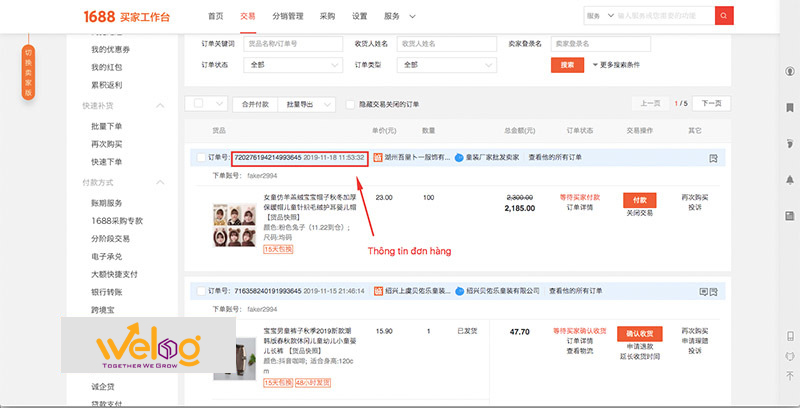Open 我的红包 in sidebar
Image resolution: width=800 pixels, height=408 pixels.
click(107, 67)
